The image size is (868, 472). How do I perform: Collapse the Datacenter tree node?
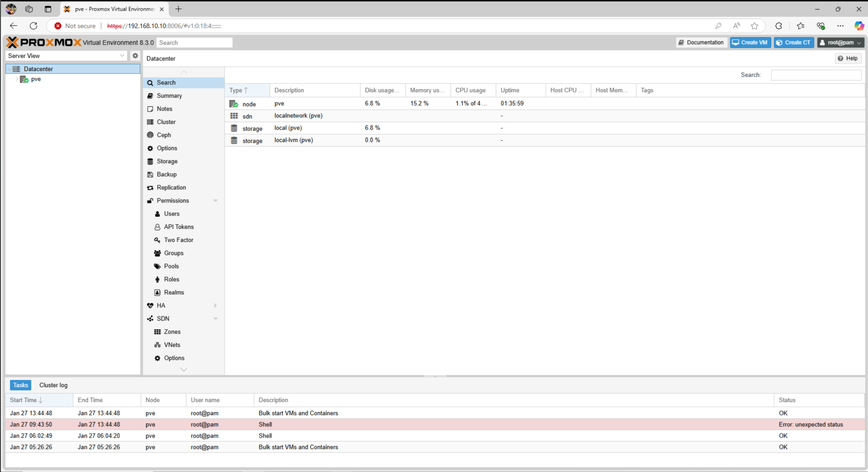[9, 69]
